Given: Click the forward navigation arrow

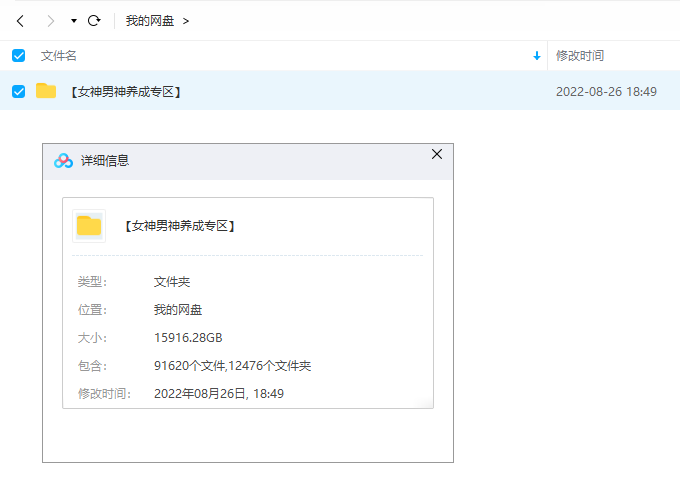Looking at the screenshot, I should (x=50, y=20).
